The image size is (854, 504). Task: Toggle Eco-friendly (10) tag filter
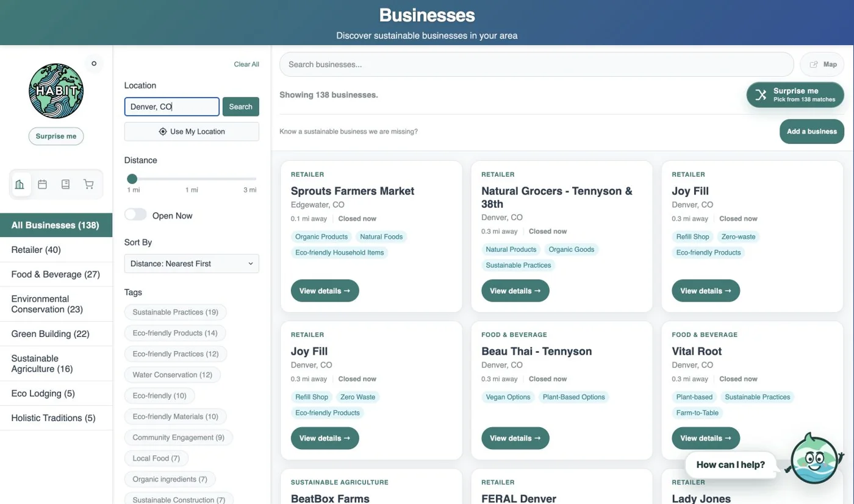coord(159,396)
